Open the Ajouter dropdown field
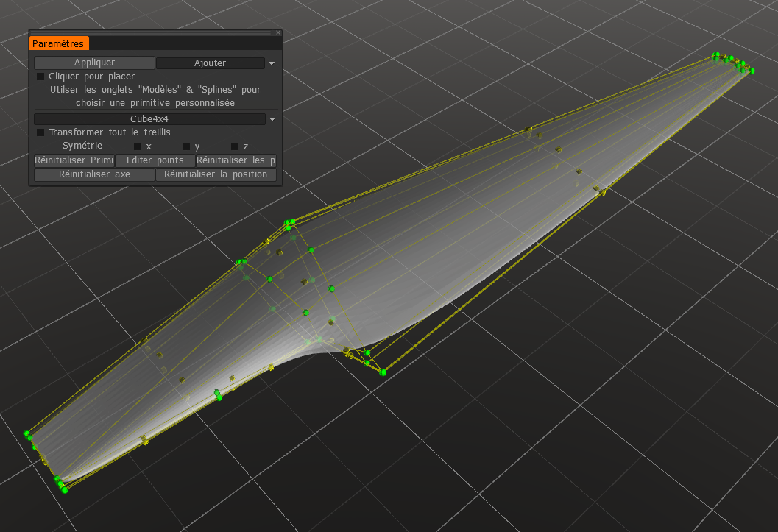778x532 pixels. [x=211, y=63]
